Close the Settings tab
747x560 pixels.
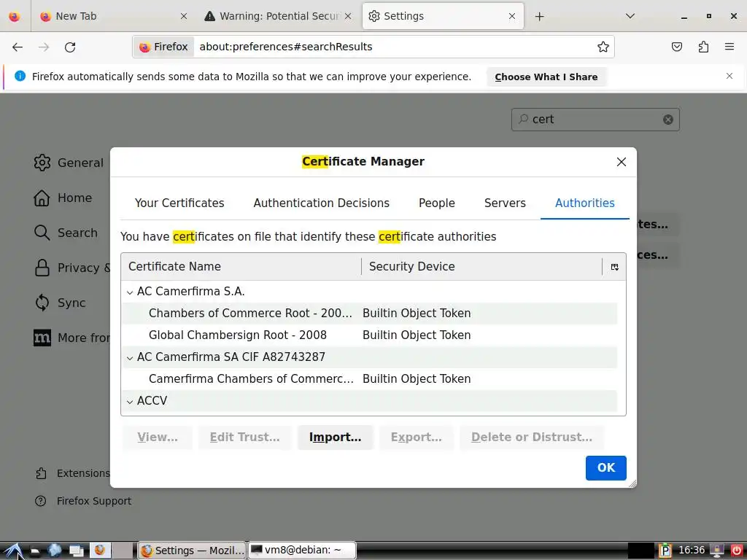click(512, 16)
